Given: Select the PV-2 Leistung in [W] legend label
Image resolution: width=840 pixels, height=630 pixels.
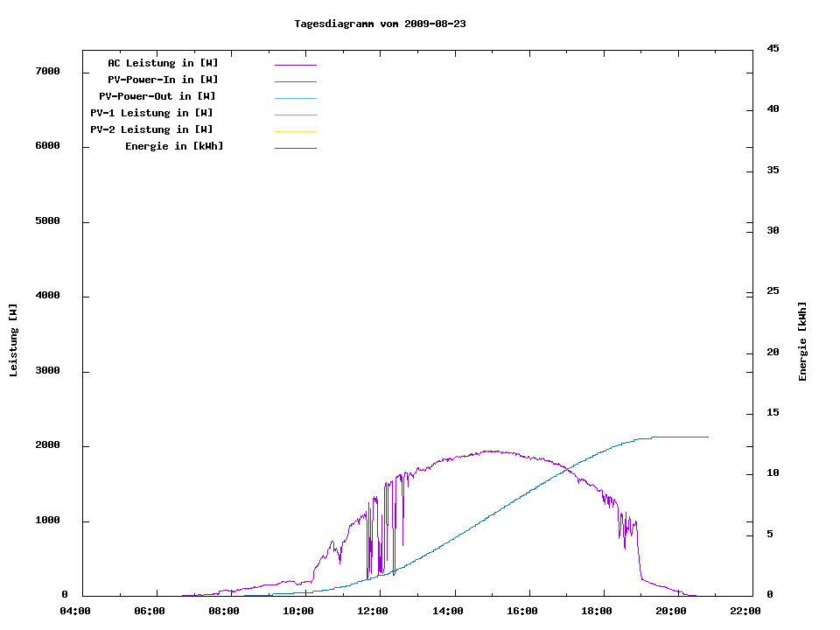Looking at the screenshot, I should [151, 129].
